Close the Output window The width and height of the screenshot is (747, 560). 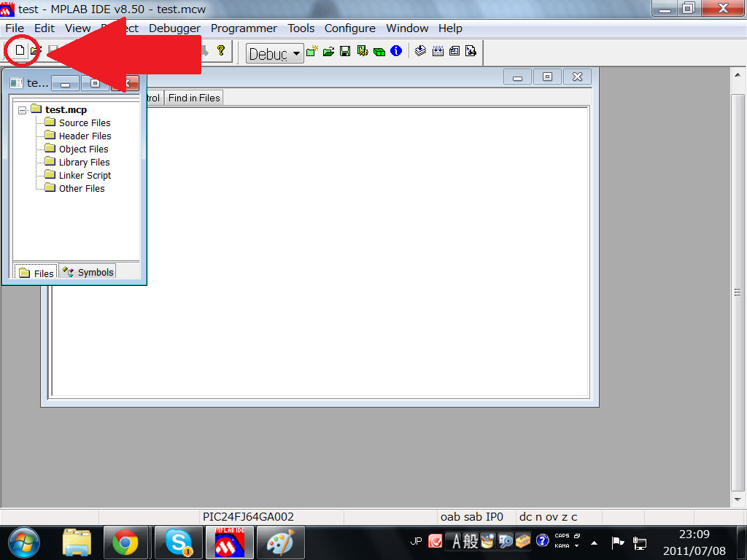point(578,77)
